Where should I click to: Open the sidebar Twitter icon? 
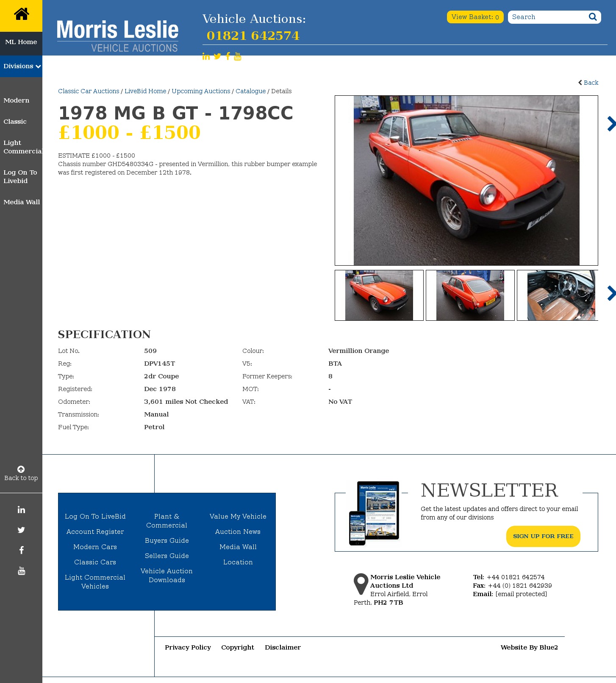[21, 530]
